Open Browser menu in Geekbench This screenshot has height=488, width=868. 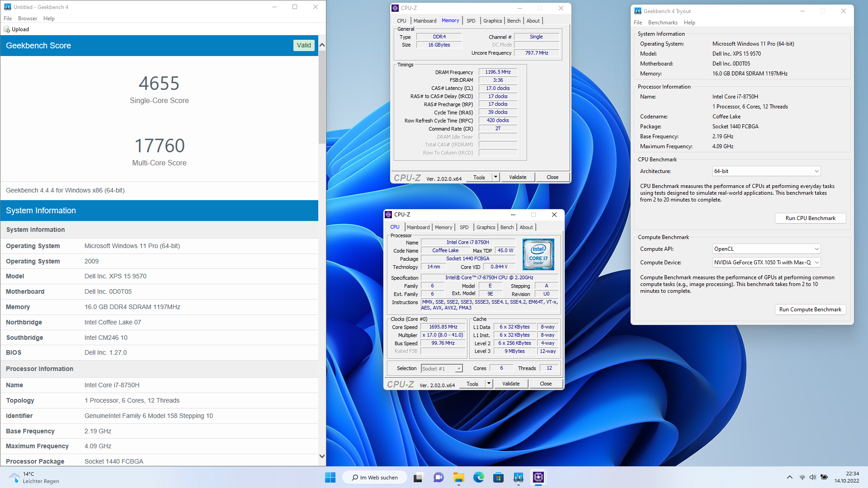[28, 19]
